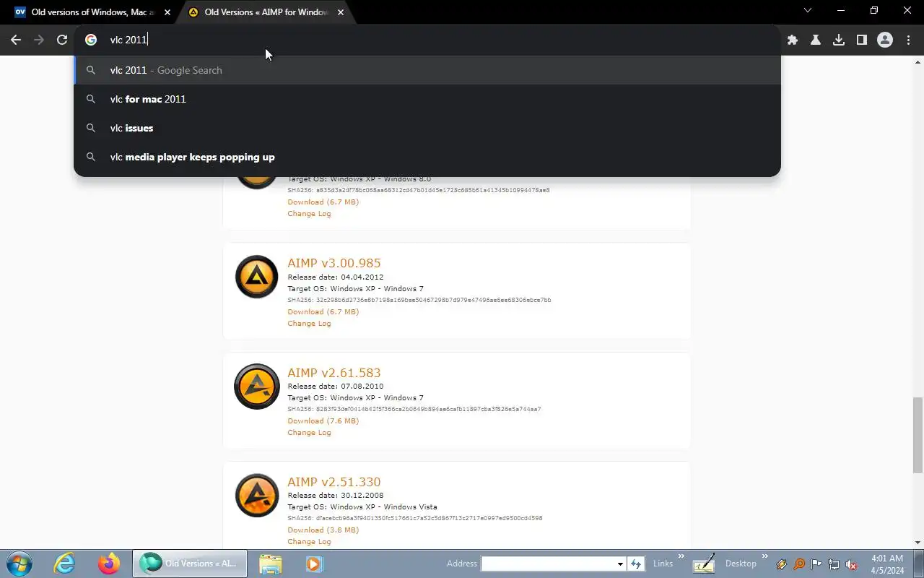Download AIMP v3.00.985 (6.7 MB)
The height and width of the screenshot is (578, 924).
[323, 311]
